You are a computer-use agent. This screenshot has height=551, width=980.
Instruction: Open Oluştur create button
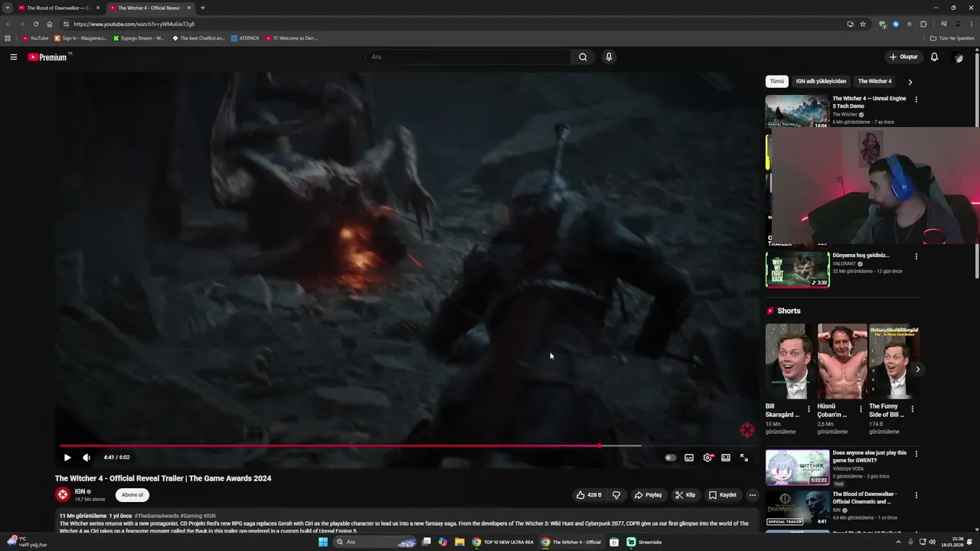click(x=903, y=57)
